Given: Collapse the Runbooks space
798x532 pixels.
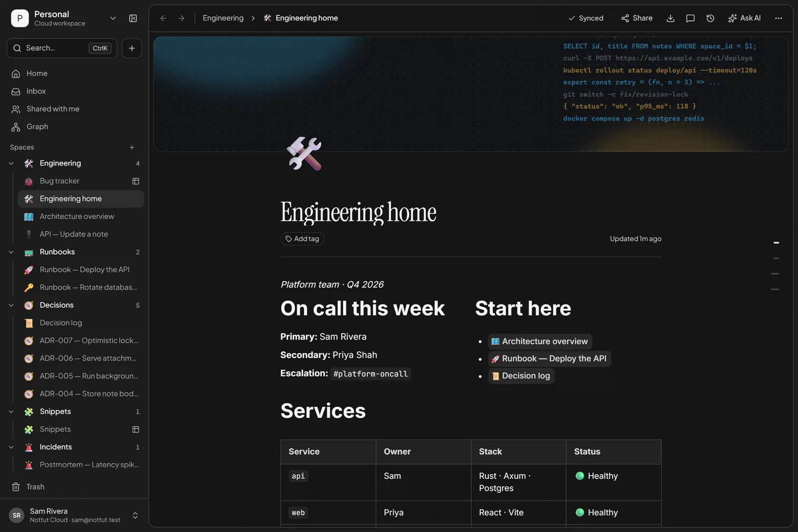Looking at the screenshot, I should (11, 252).
